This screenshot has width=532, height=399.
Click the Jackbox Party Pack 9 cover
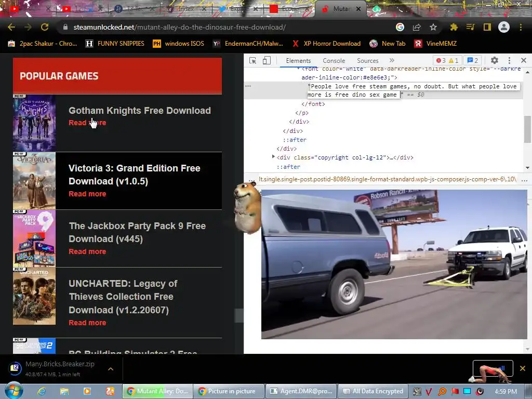tap(34, 238)
